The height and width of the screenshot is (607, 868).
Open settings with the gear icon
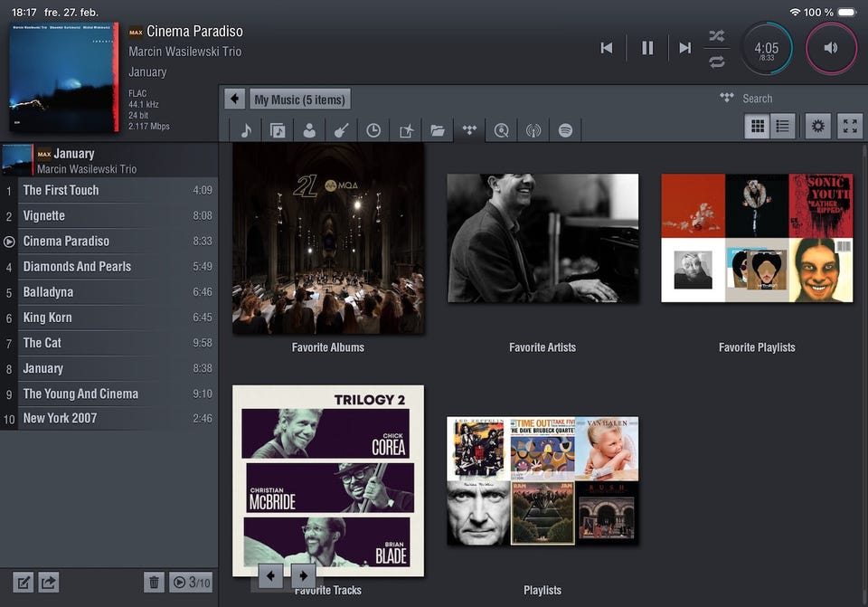(x=818, y=127)
